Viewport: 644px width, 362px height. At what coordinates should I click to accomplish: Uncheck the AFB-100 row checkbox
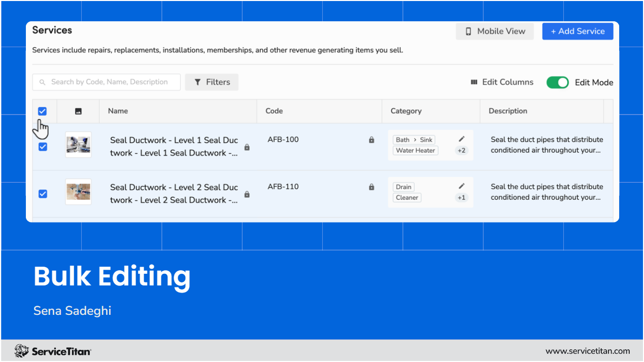coord(43,147)
